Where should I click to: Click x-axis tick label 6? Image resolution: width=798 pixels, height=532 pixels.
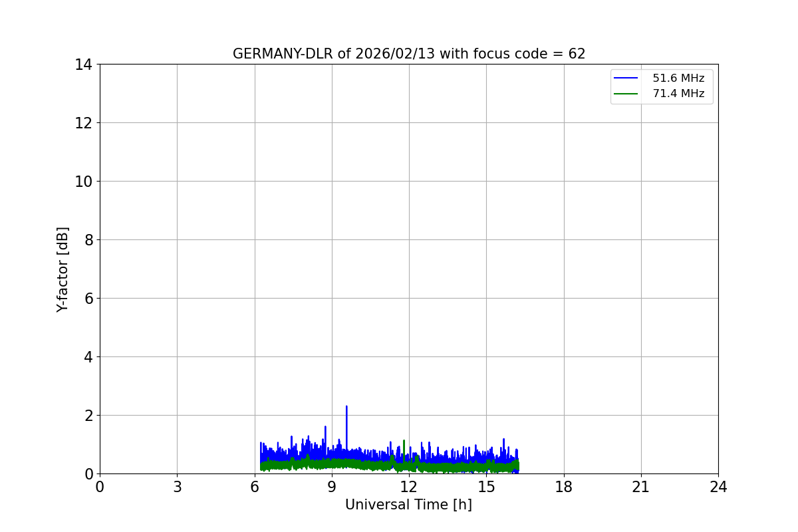tap(255, 487)
